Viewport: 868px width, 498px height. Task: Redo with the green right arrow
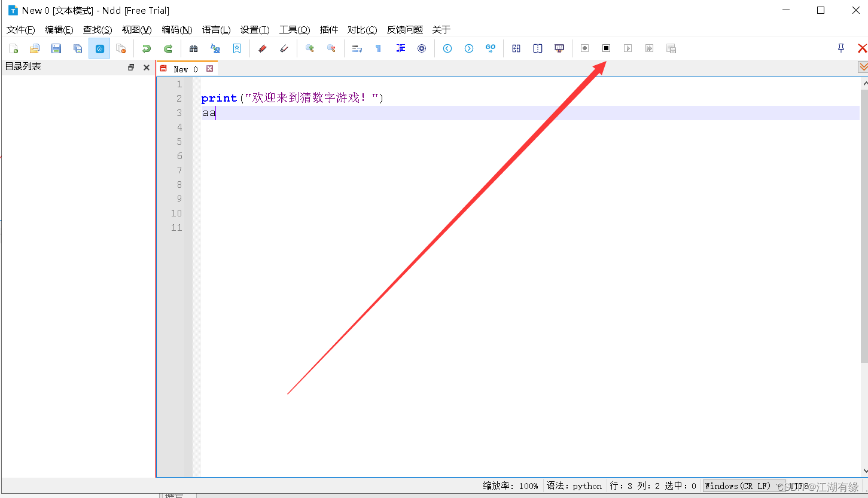168,48
